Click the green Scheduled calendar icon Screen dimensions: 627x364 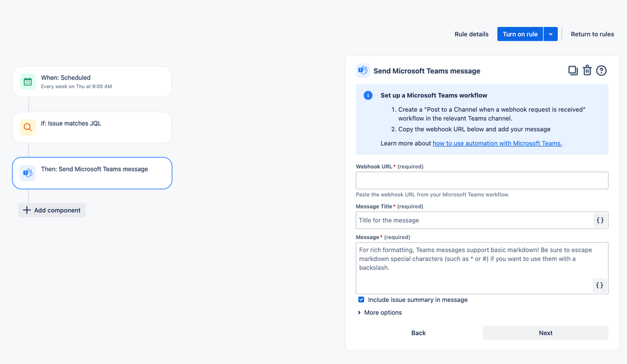(28, 82)
